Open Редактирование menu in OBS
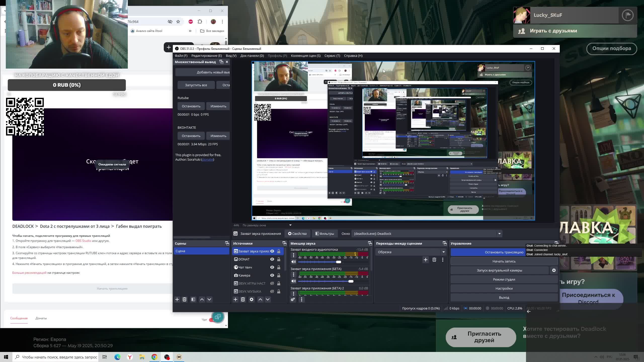This screenshot has width=644, height=362. (x=207, y=56)
